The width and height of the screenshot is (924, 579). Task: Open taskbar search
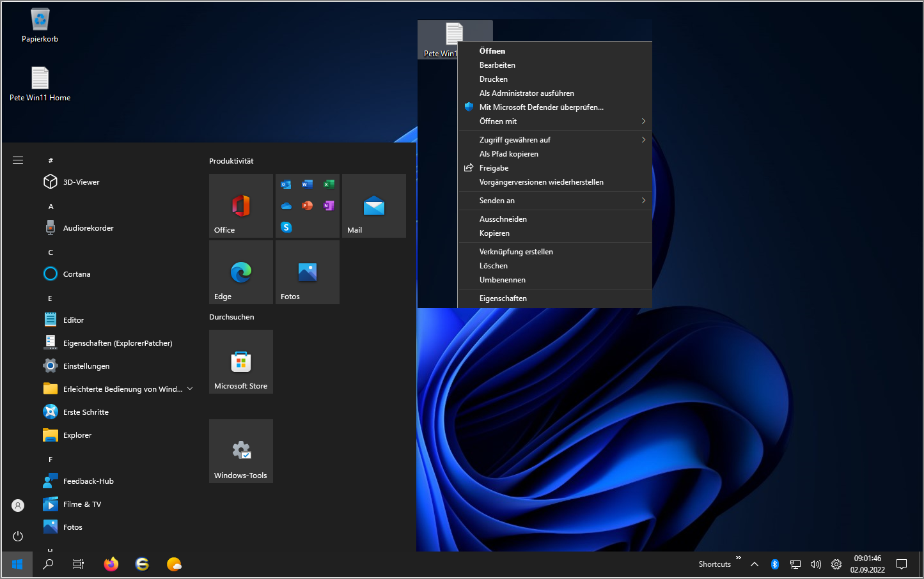[48, 564]
